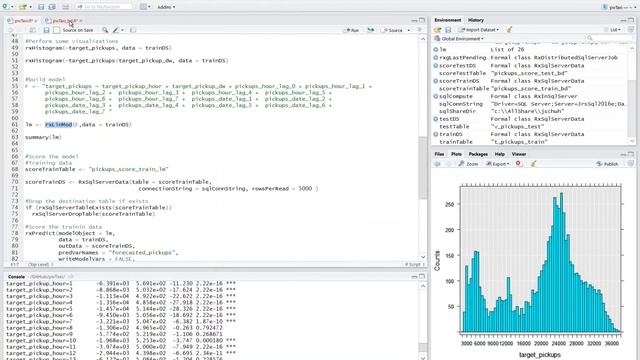Open the (Top Level) scope selector
Viewport: 640px width, 360px height.
40,264
